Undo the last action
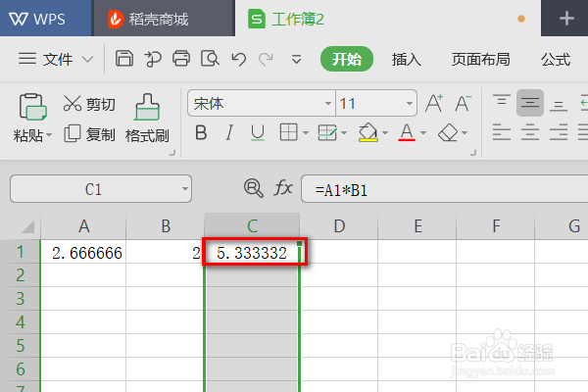Image resolution: width=588 pixels, height=392 pixels. point(238,59)
